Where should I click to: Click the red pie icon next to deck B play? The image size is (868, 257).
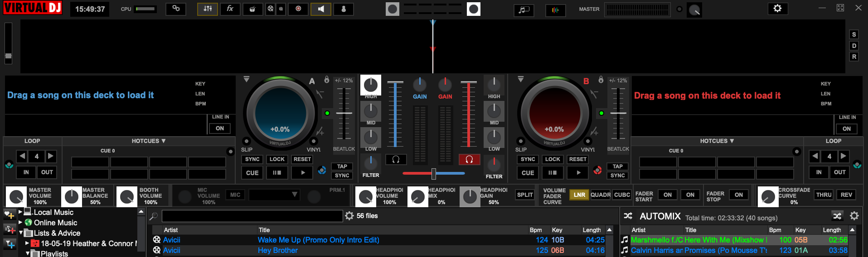597,170
